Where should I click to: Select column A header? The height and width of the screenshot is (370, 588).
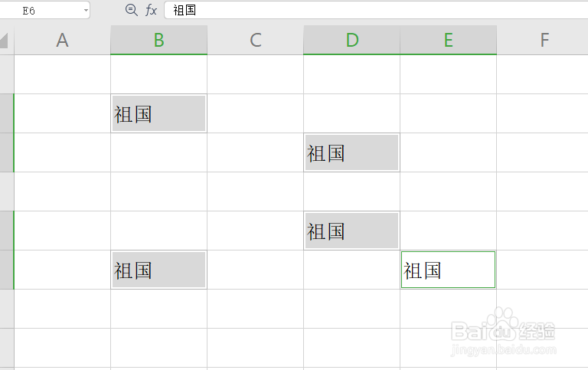click(x=62, y=40)
